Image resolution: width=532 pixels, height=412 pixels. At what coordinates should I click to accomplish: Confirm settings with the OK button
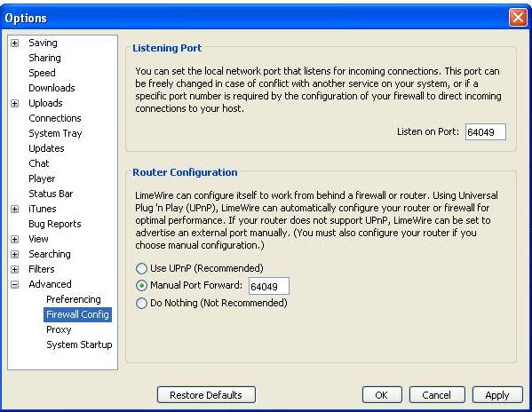pos(382,395)
